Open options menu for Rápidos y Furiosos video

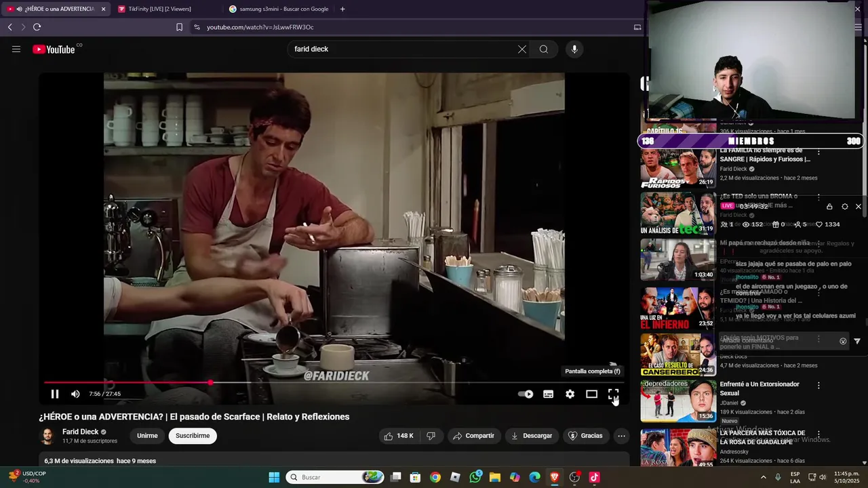818,152
